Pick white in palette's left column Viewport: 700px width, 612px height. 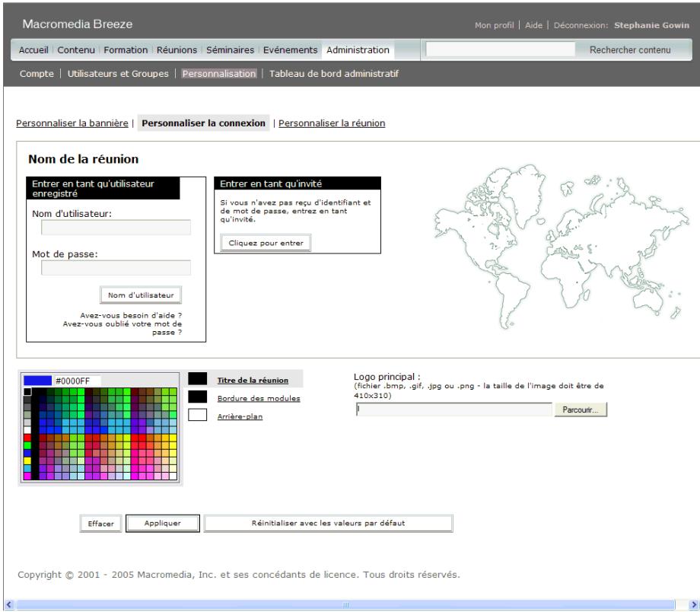click(27, 430)
